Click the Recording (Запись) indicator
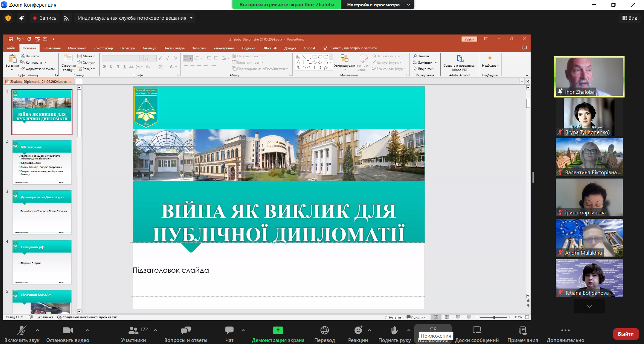 [45, 18]
